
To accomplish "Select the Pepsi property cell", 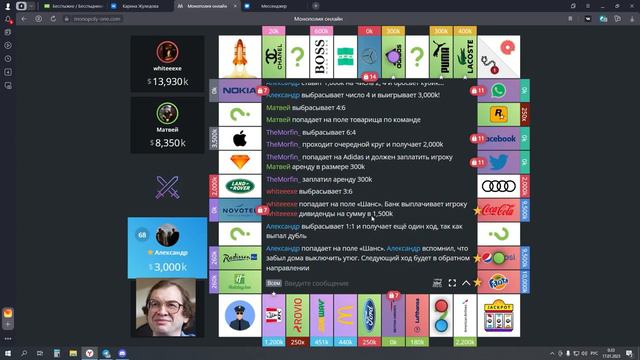I will point(498,258).
